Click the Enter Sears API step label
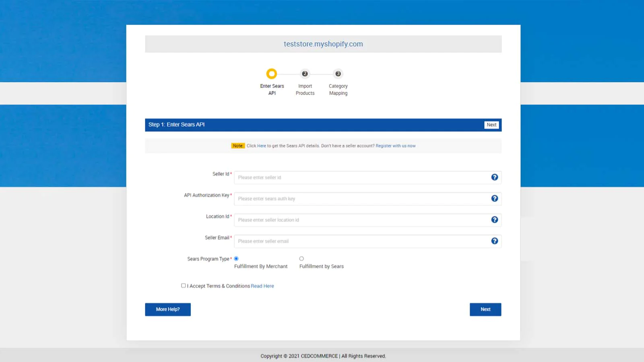This screenshot has height=362, width=644. (x=272, y=90)
